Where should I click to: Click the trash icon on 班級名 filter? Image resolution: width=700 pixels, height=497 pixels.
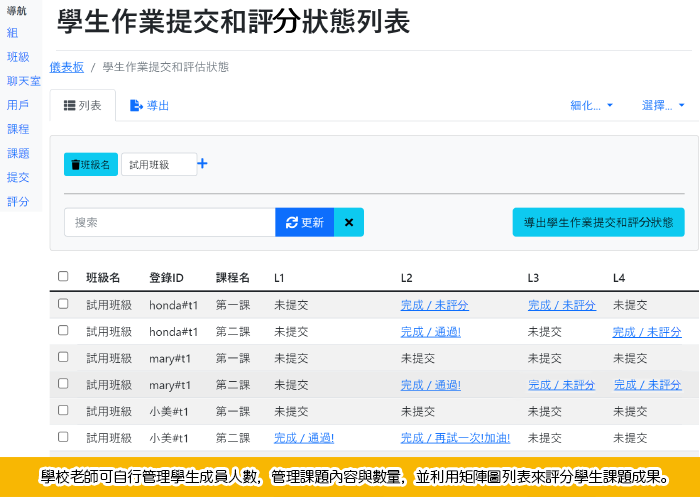click(75, 165)
